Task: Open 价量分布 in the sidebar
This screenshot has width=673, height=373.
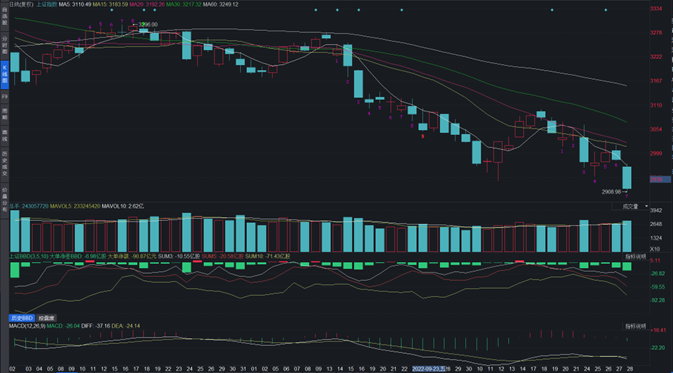Action: [4, 200]
